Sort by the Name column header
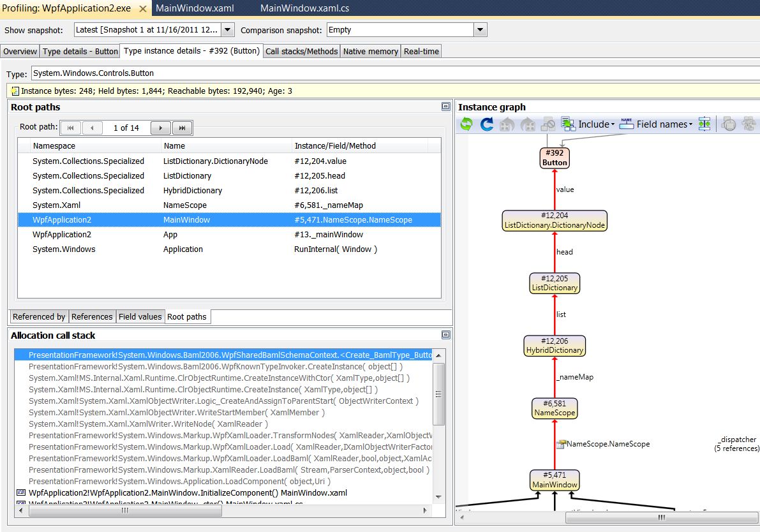Screen dimensions: 760x532 click(226, 146)
